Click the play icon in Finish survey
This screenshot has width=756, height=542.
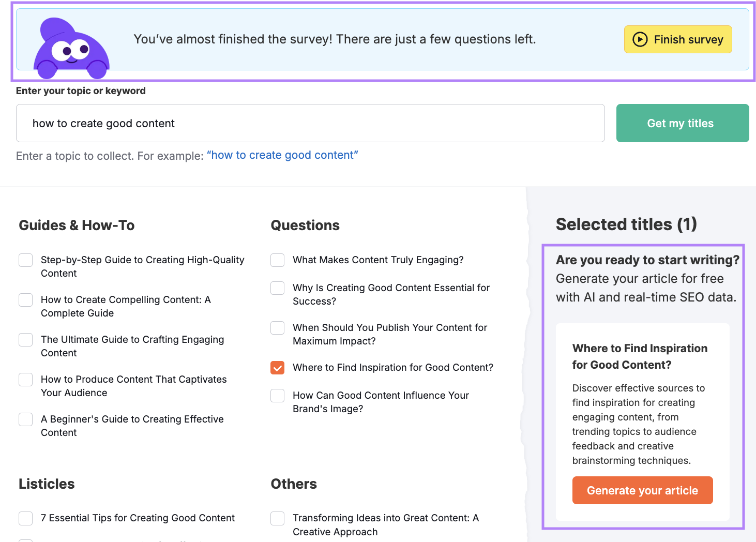(640, 39)
